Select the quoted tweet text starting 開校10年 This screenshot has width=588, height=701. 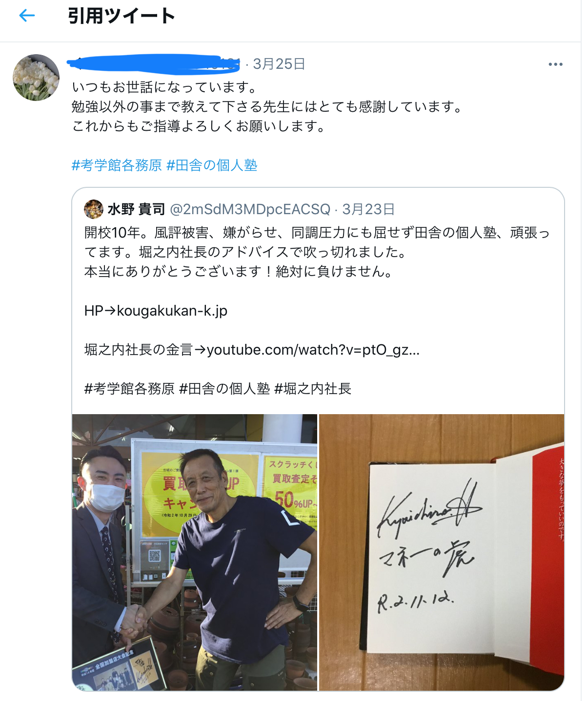(x=317, y=252)
